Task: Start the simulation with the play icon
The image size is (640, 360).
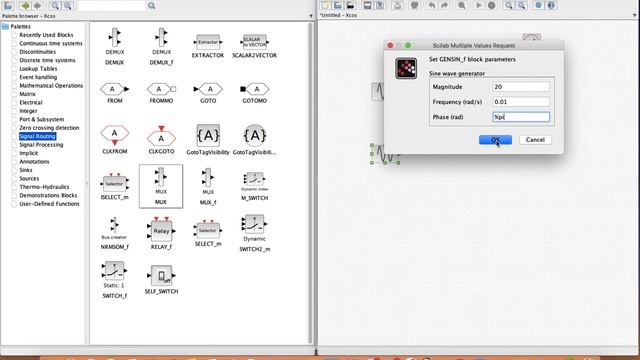Action: point(479,5)
